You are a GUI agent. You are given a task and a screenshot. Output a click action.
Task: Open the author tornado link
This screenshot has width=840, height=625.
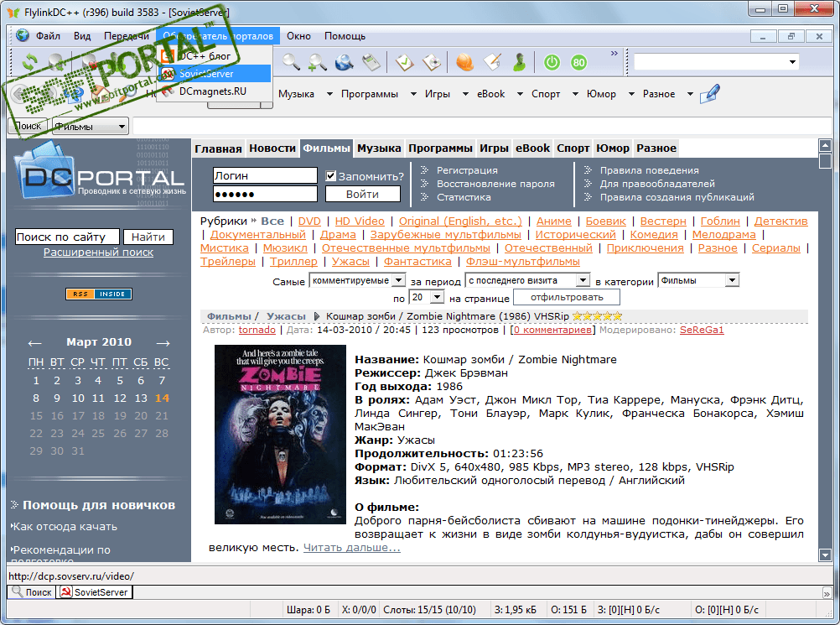(257, 330)
